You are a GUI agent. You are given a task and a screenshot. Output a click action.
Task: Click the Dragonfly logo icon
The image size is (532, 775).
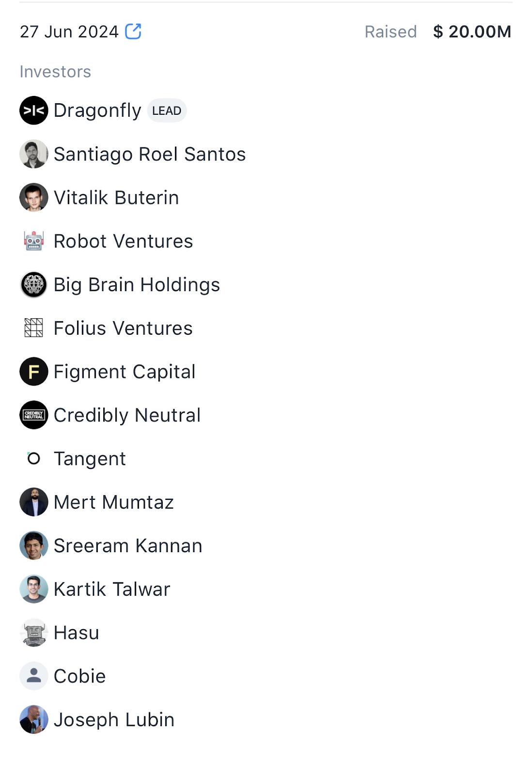[34, 110]
